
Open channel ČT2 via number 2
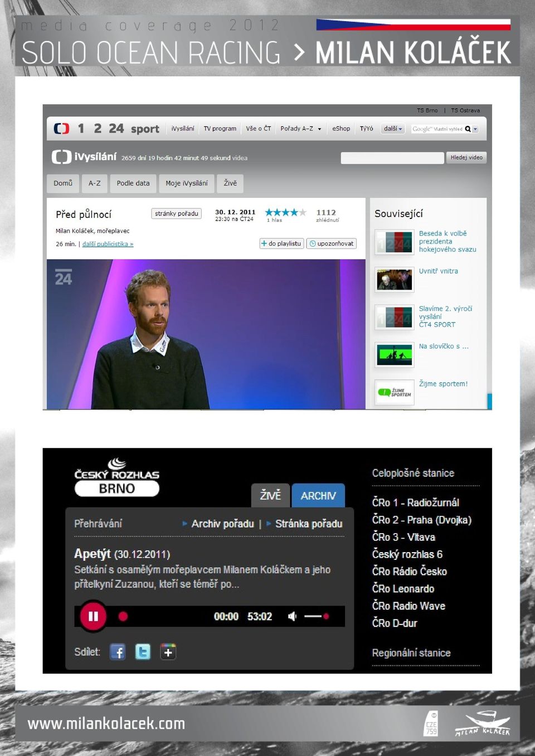click(98, 129)
